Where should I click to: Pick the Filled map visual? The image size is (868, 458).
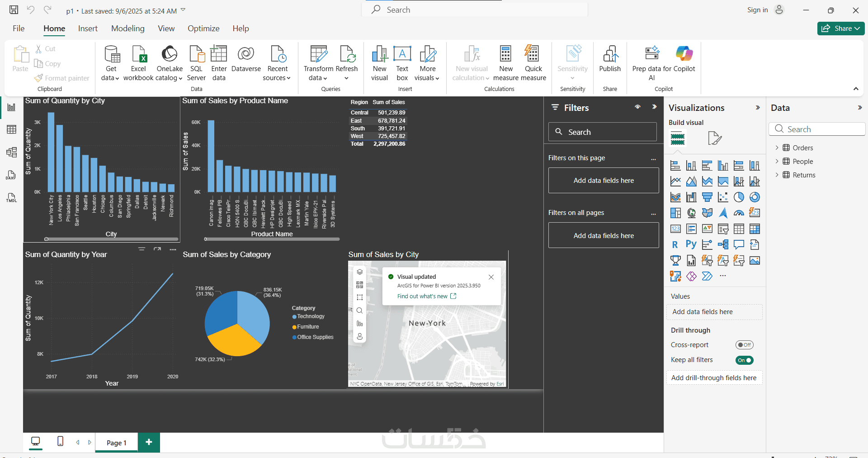tap(707, 213)
